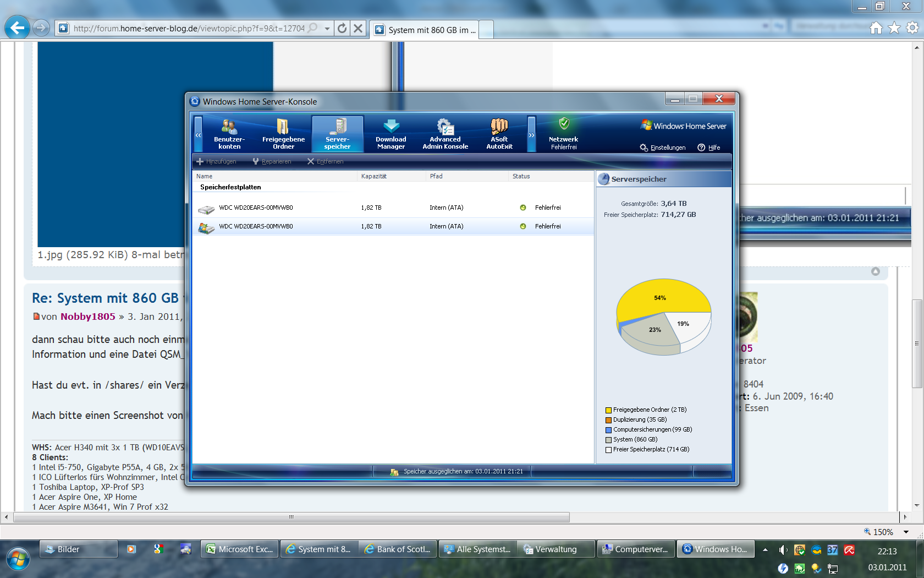The height and width of the screenshot is (578, 924).
Task: Click the address bar search magnifier icon
Action: click(313, 28)
